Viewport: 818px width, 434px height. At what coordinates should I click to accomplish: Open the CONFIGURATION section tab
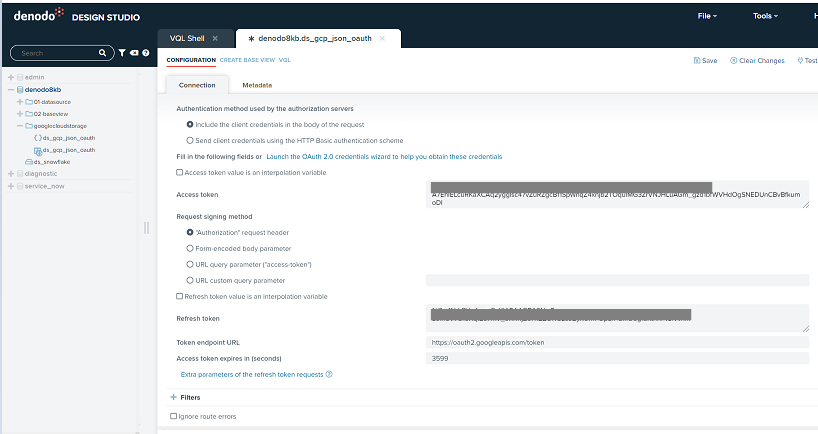[191, 60]
